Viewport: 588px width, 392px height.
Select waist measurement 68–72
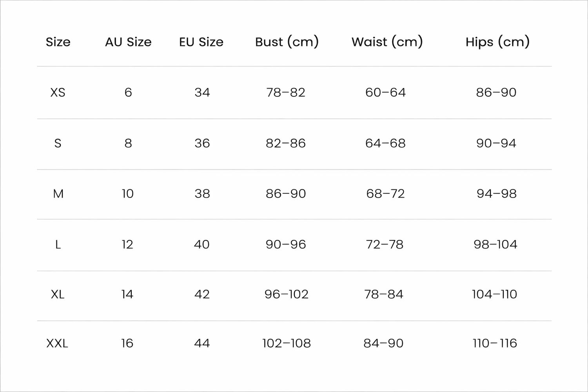point(385,194)
